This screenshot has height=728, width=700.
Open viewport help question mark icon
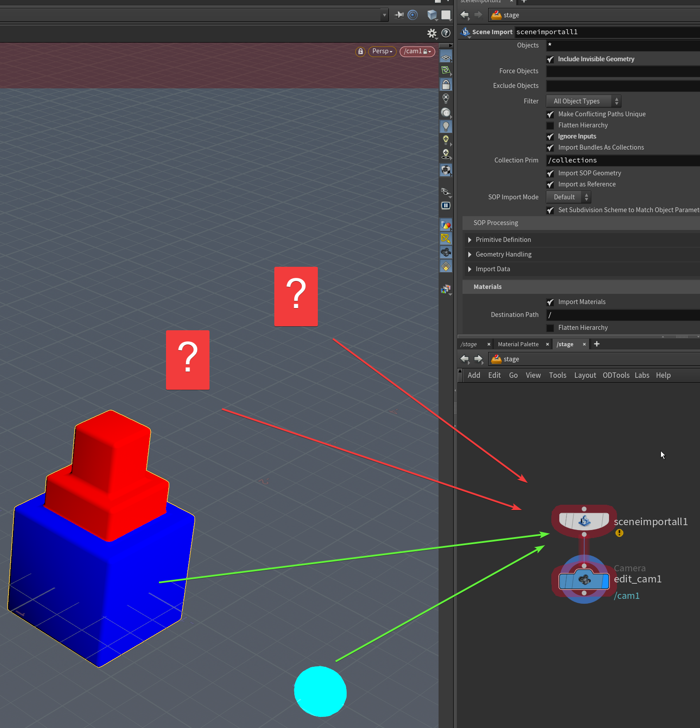446,33
